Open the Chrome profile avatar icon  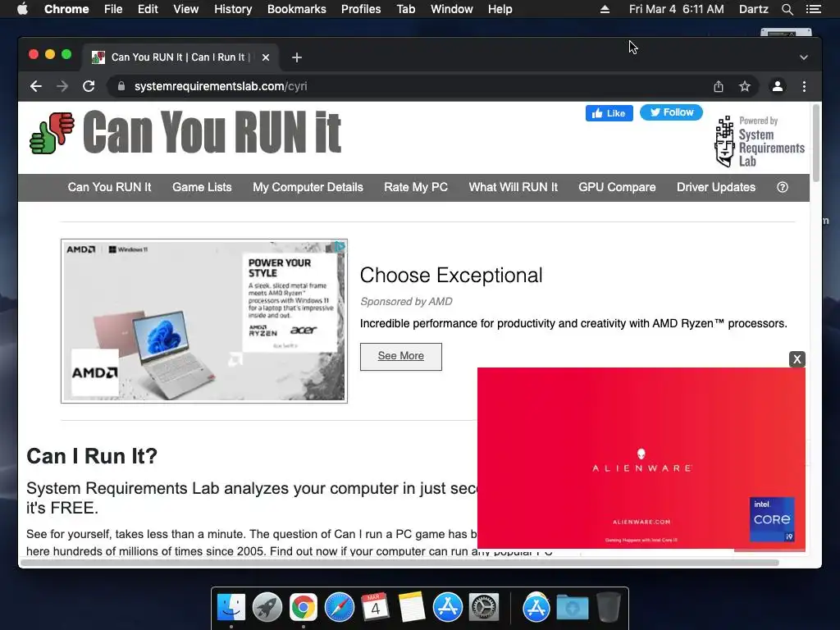click(778, 86)
